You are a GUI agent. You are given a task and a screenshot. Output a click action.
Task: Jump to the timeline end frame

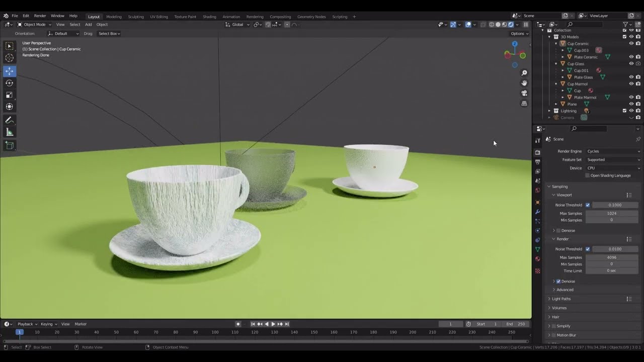(287, 324)
